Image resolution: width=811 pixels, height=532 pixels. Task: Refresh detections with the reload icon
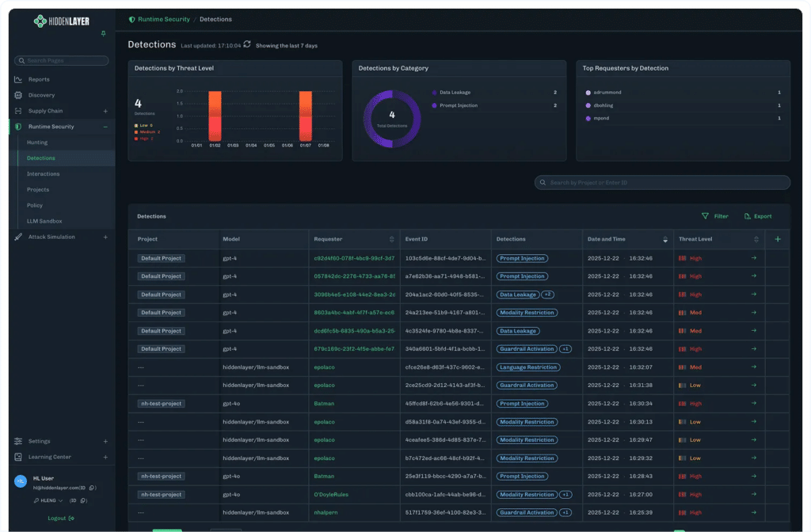tap(247, 44)
